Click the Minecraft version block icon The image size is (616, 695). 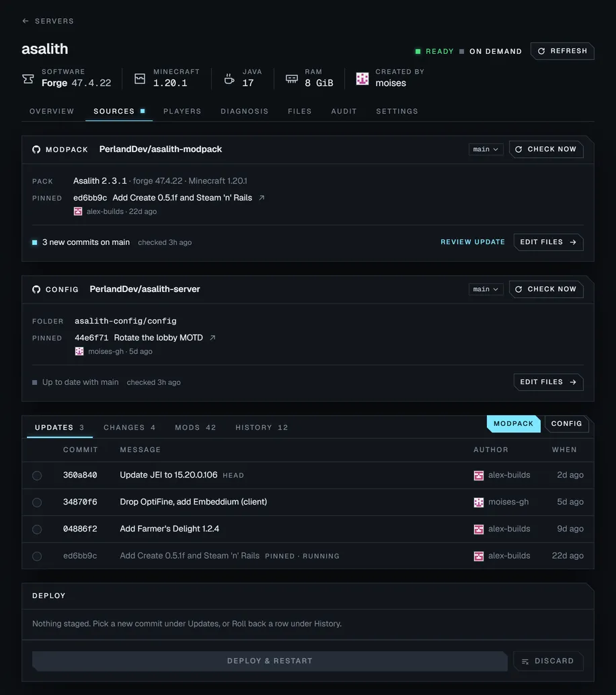point(140,79)
